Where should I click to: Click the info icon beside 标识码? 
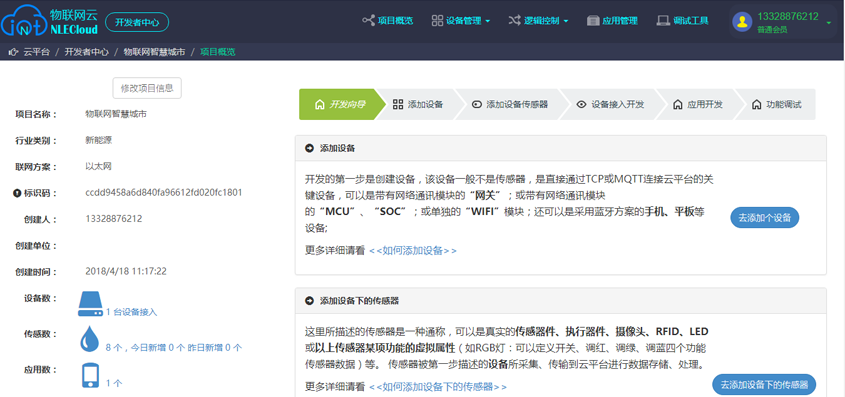16,193
